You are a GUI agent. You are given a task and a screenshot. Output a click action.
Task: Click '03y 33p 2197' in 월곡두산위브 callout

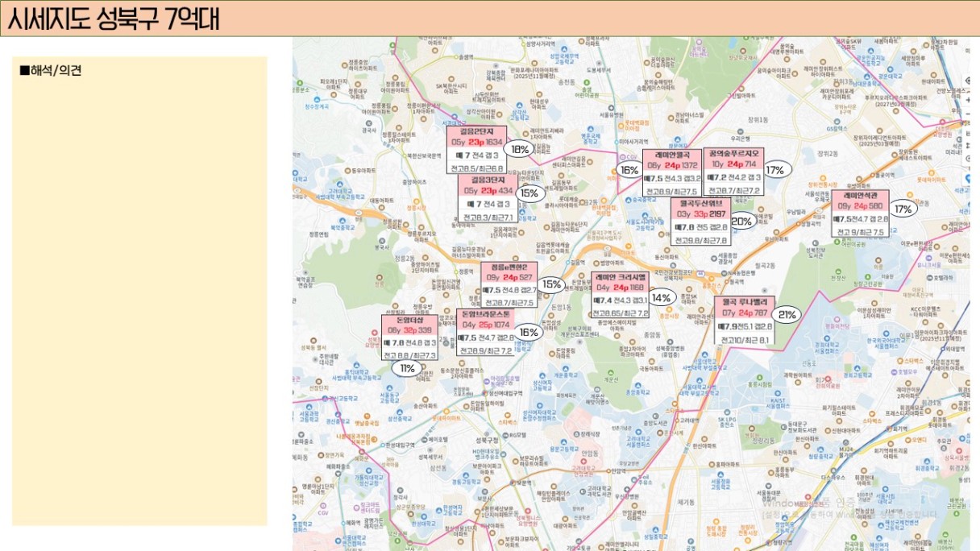[x=701, y=214]
